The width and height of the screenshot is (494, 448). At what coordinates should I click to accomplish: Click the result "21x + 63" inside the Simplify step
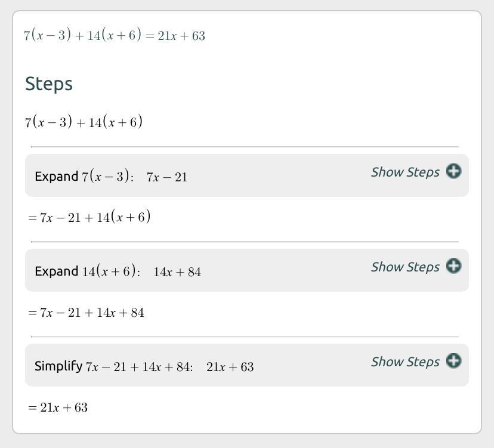coord(230,367)
